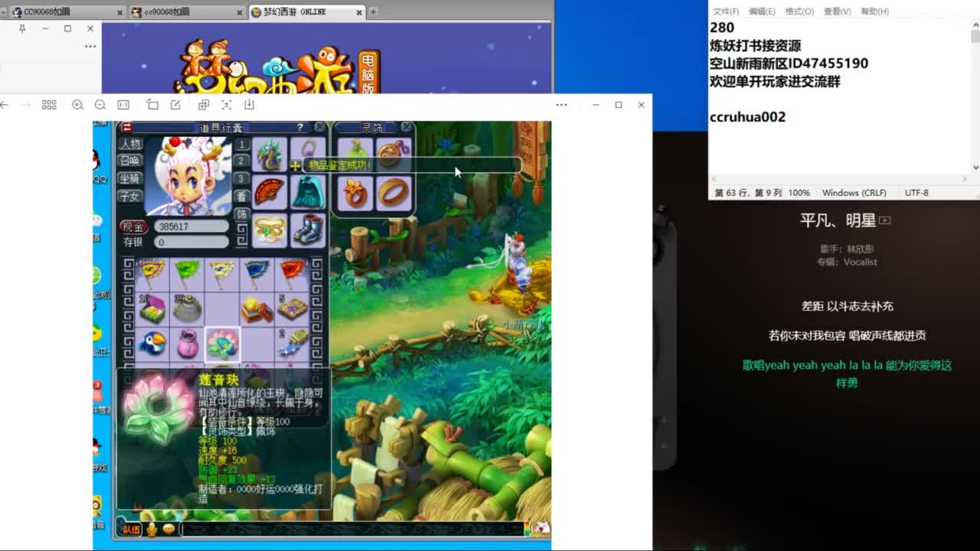Click the chat bubble icon in chat bar
Screen dimensions: 980x551
[168, 529]
